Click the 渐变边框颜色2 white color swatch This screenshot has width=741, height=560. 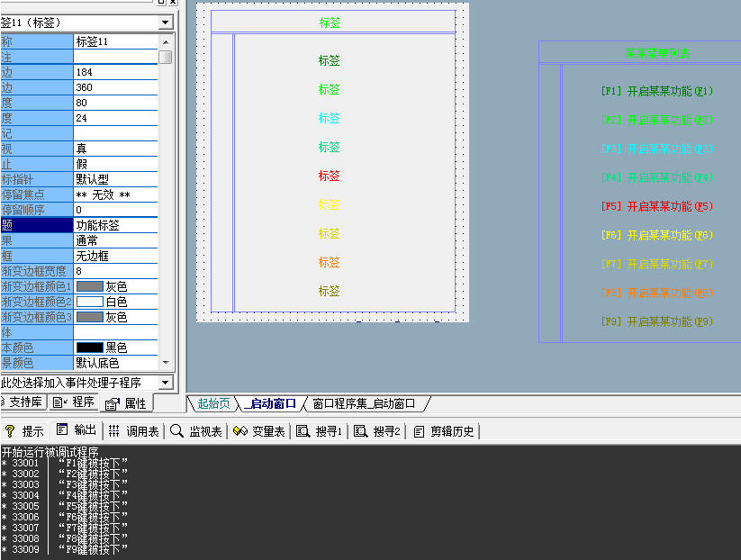pyautogui.click(x=89, y=302)
